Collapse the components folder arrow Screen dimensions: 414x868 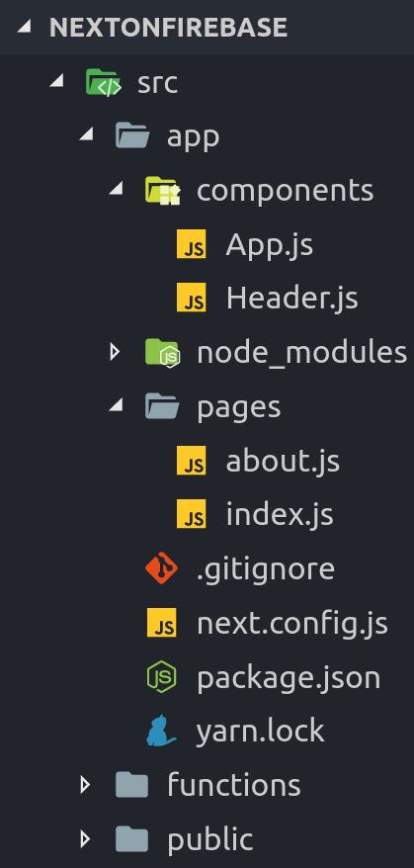coord(116,190)
